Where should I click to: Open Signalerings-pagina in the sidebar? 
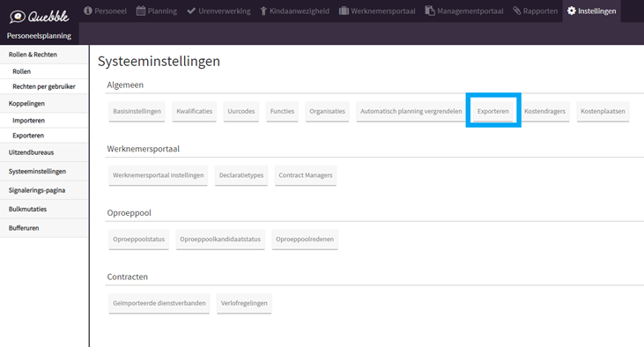point(44,190)
